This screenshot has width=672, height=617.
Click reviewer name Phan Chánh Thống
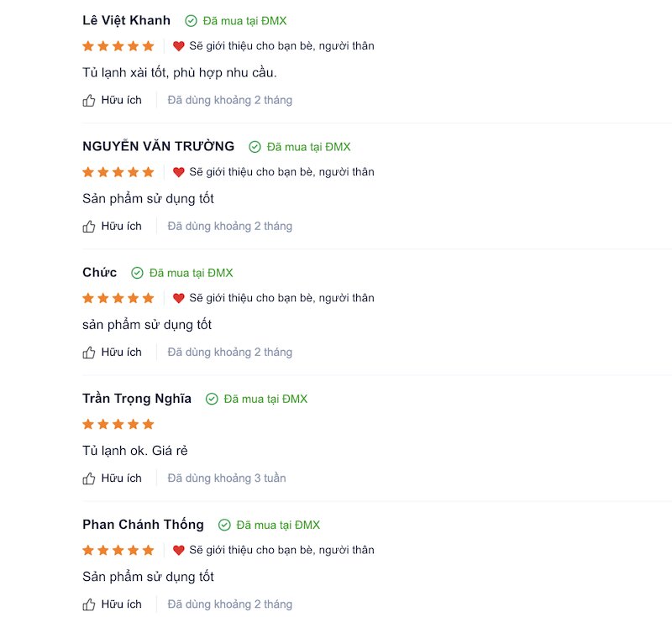(143, 525)
